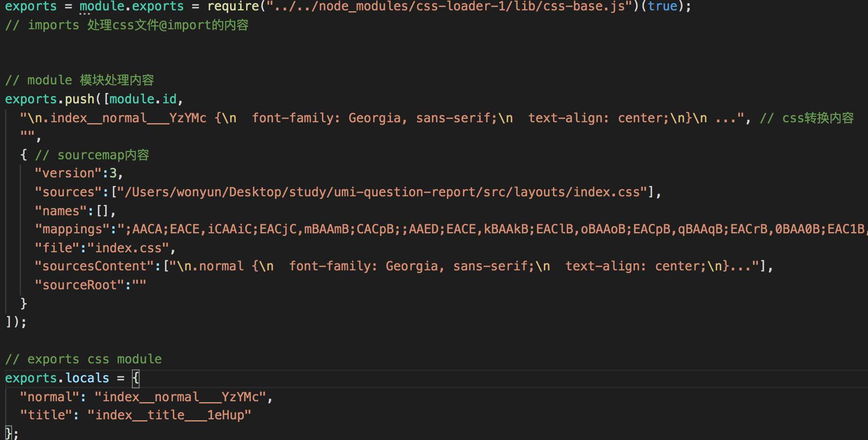Click module.id in the push call

pos(143,99)
